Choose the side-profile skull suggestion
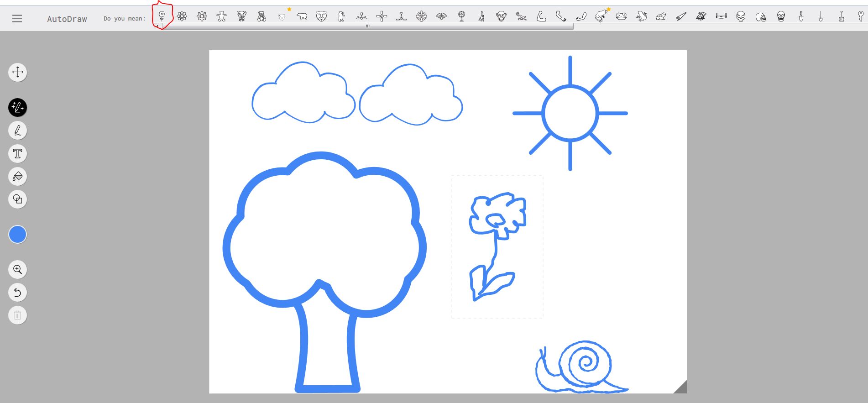The image size is (868, 403). (x=761, y=17)
